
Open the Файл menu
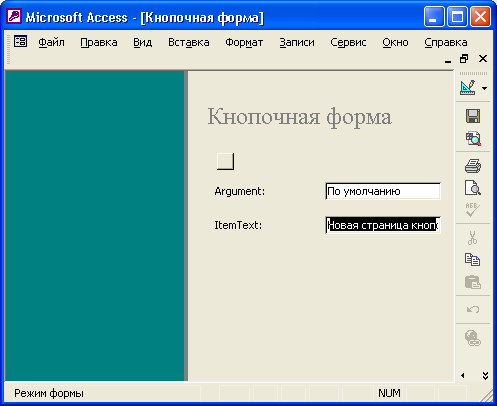[x=51, y=42]
